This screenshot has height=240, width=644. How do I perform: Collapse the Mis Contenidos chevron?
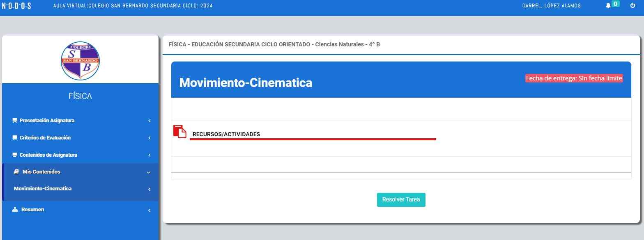tap(149, 172)
